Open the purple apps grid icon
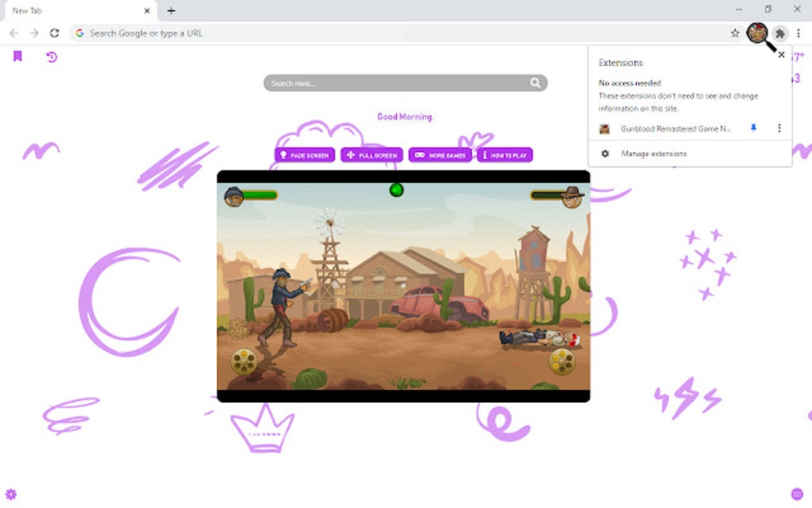Image resolution: width=812 pixels, height=508 pixels. point(797,494)
